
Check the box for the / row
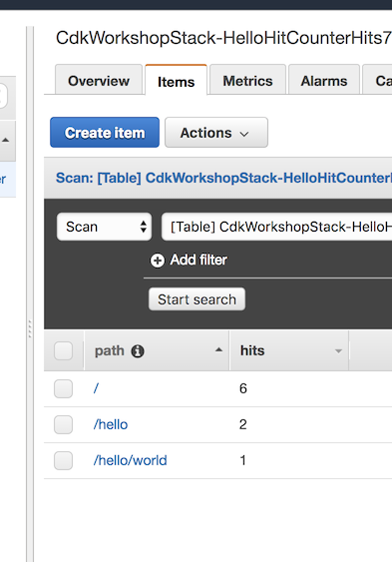click(x=64, y=389)
